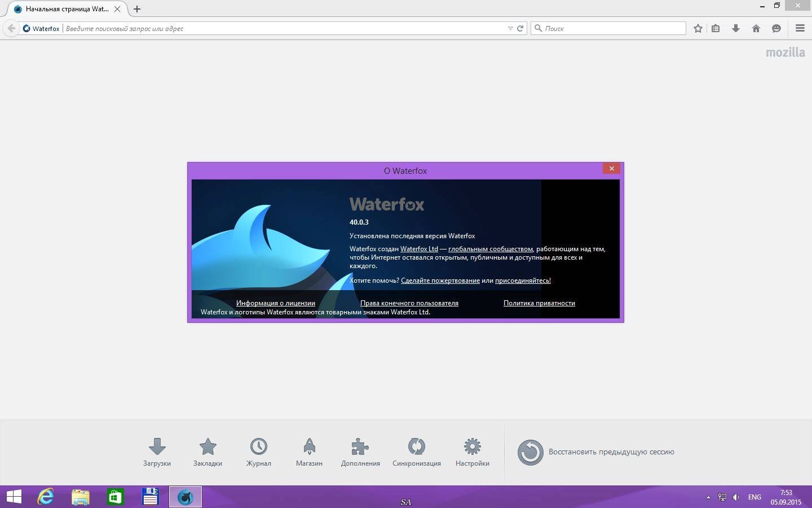Show hidden tray icons arrow
The width and height of the screenshot is (812, 508).
[x=708, y=497]
